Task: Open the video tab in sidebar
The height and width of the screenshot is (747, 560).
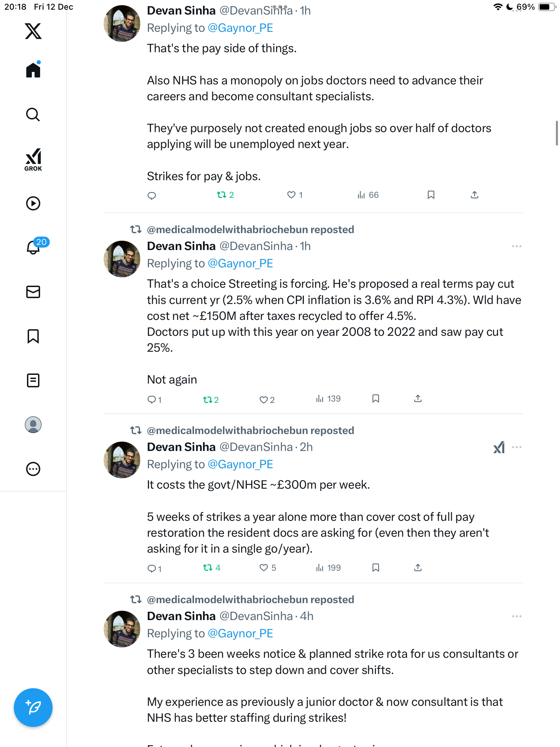Action: pos(33,203)
